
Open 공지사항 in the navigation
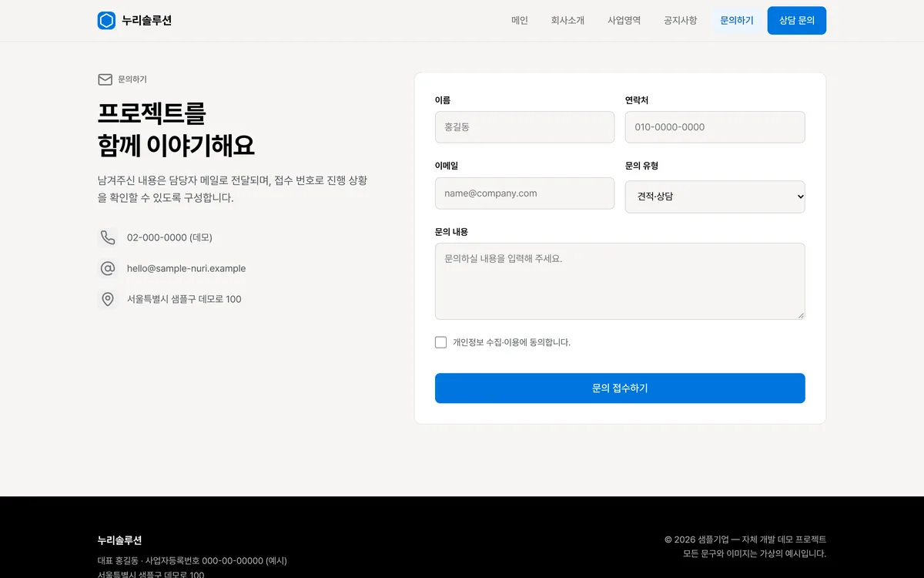[x=681, y=21]
